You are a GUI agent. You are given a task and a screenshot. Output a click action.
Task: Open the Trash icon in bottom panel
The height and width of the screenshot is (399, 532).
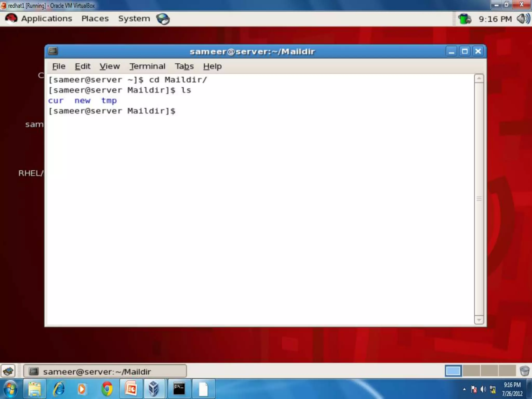(524, 371)
